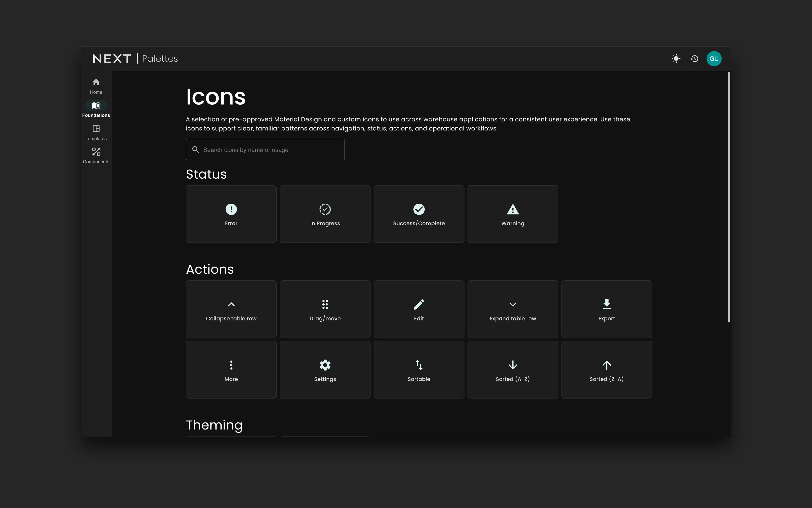Open the Edit pencil icon card

[419, 309]
